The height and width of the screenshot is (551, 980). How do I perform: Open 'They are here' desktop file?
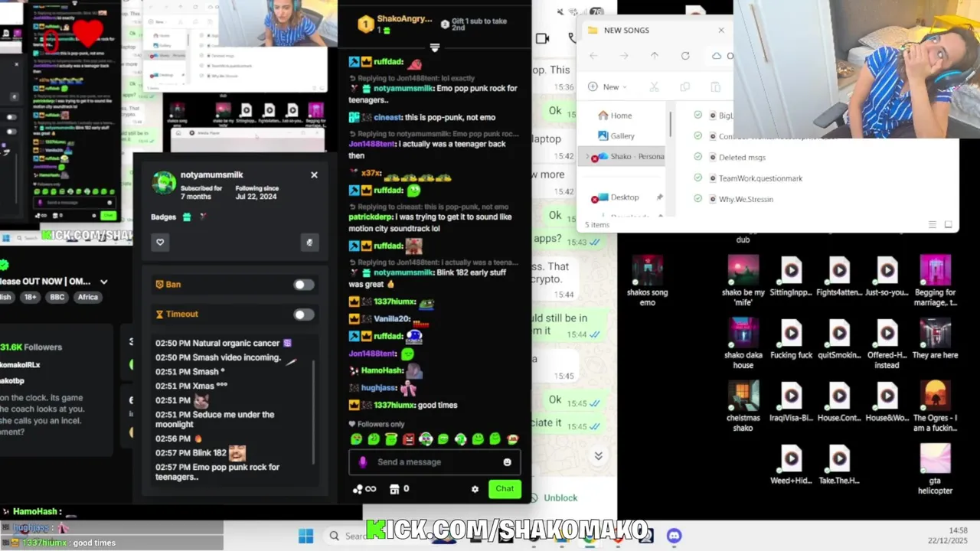point(935,340)
